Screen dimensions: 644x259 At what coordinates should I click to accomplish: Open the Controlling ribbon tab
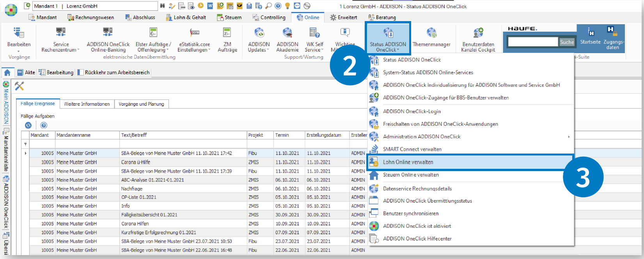pos(269,17)
